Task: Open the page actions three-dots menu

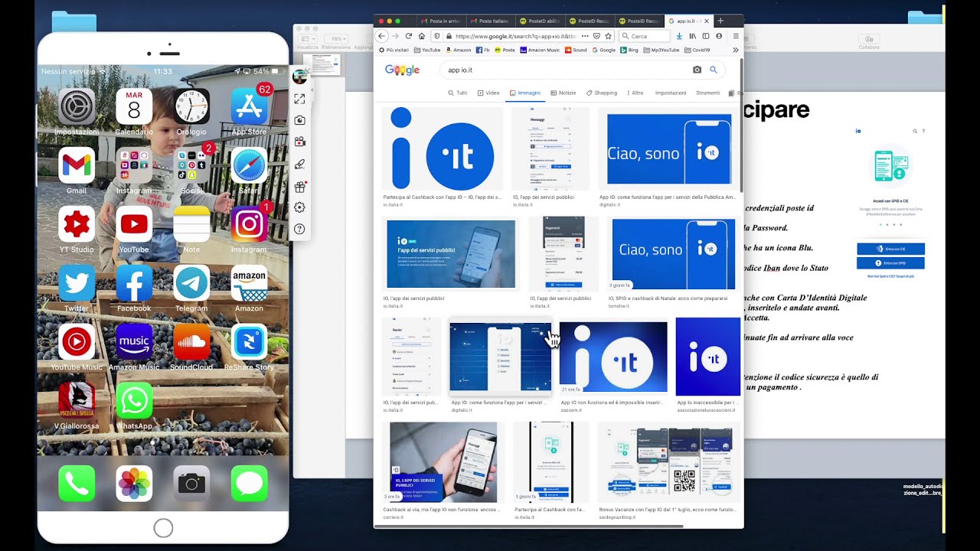Action: coord(585,36)
